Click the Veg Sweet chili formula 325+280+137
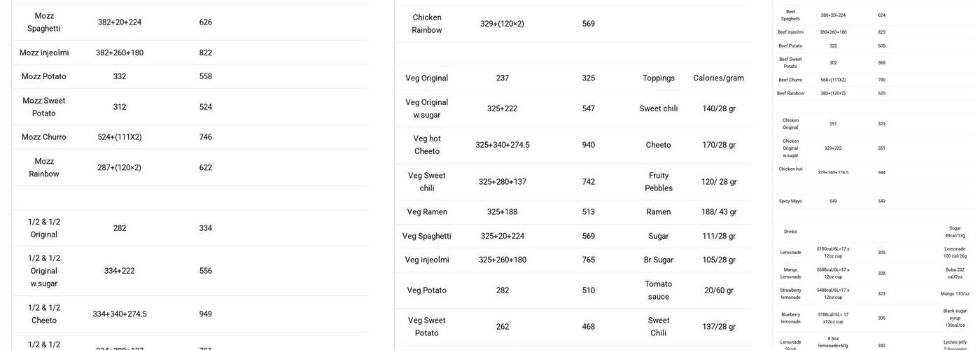The height and width of the screenshot is (350, 980). 503,182
